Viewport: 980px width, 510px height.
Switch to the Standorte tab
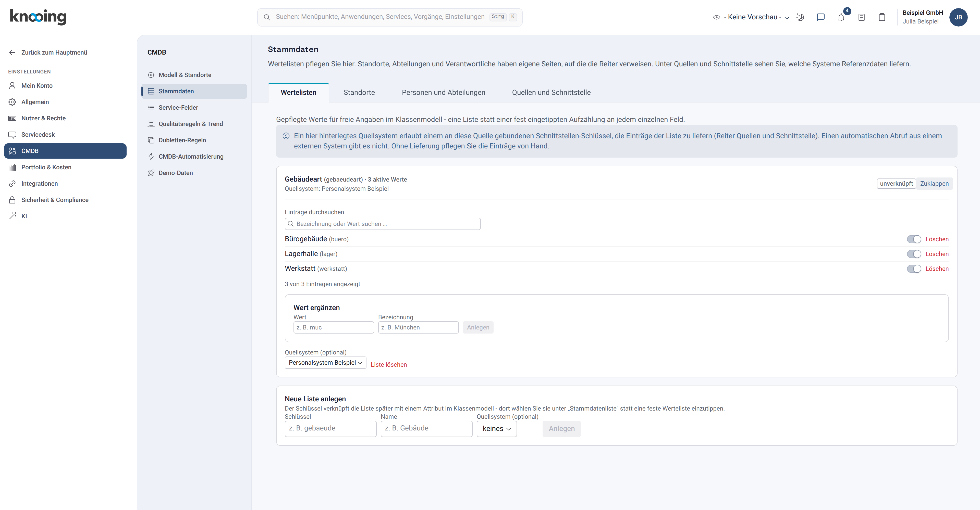coord(359,92)
